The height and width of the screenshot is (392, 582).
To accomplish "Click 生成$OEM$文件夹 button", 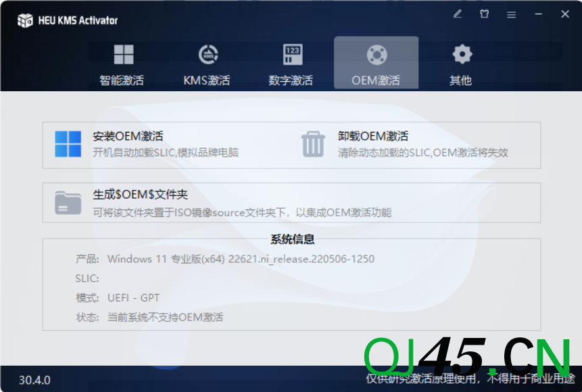I will click(x=141, y=195).
